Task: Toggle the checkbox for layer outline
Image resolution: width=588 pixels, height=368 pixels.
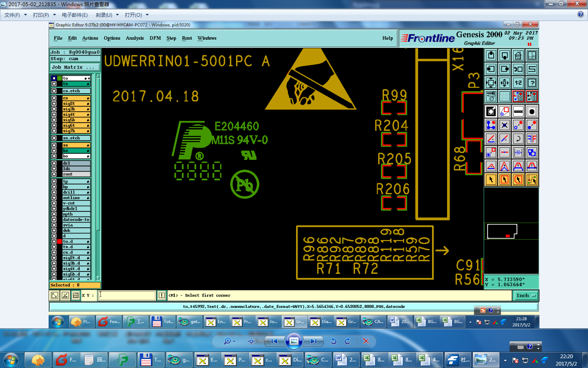Action: point(54,198)
